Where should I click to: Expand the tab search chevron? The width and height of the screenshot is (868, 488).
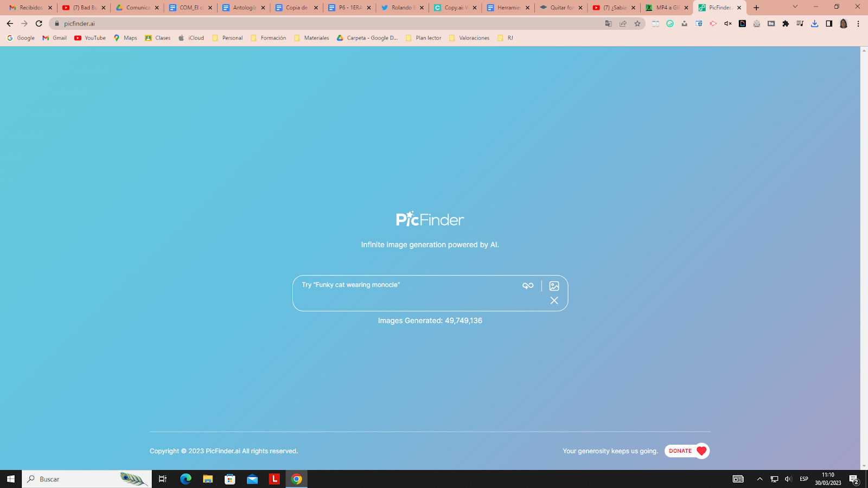(x=795, y=7)
